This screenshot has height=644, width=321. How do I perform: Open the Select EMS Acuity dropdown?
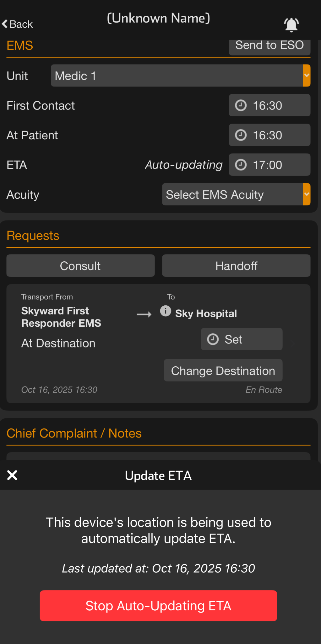pyautogui.click(x=232, y=195)
